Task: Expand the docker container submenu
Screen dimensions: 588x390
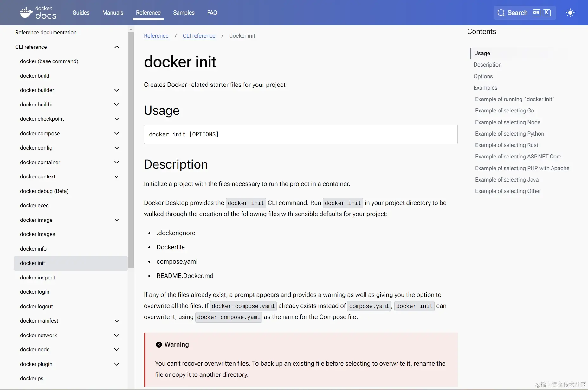Action: [x=117, y=162]
